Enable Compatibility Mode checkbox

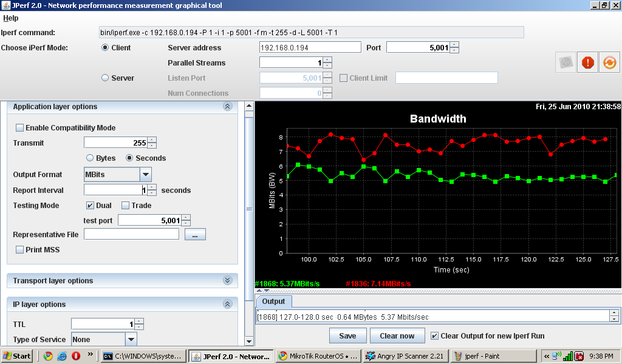[x=19, y=127]
